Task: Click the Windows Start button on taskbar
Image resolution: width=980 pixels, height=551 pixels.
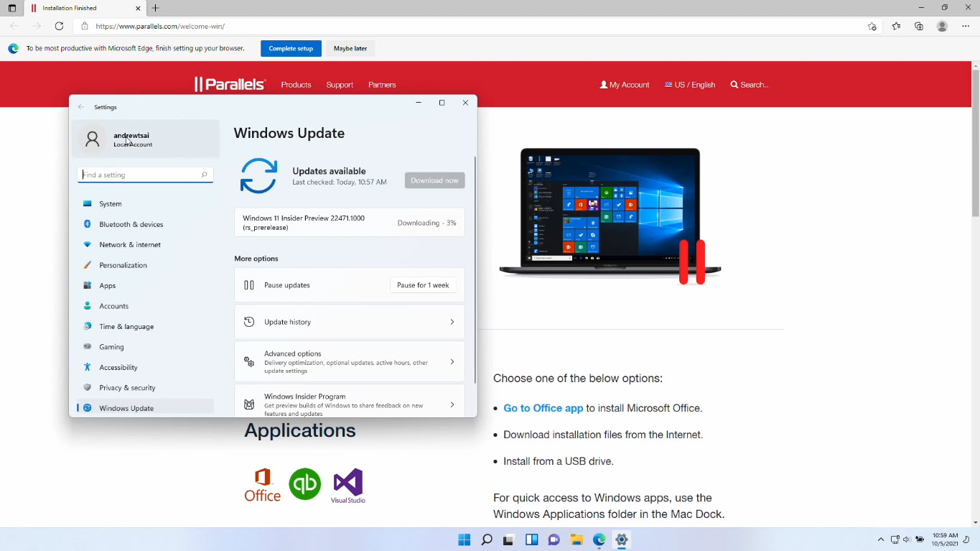Action: pyautogui.click(x=464, y=540)
